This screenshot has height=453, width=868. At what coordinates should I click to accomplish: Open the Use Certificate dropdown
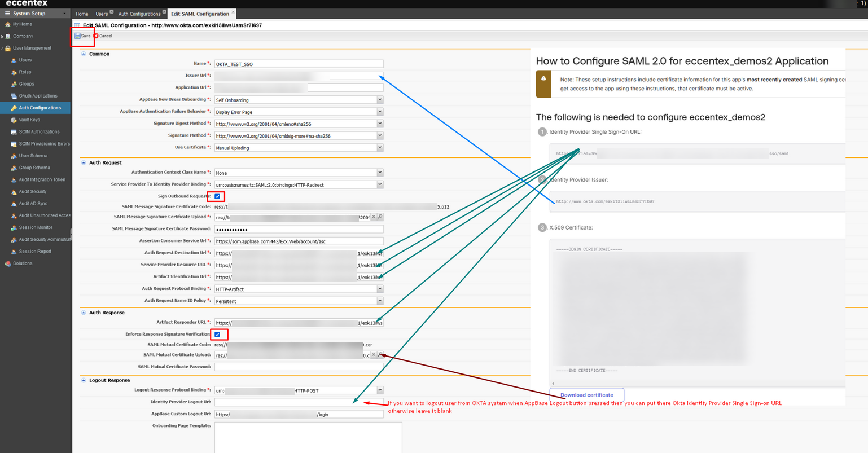pyautogui.click(x=380, y=147)
